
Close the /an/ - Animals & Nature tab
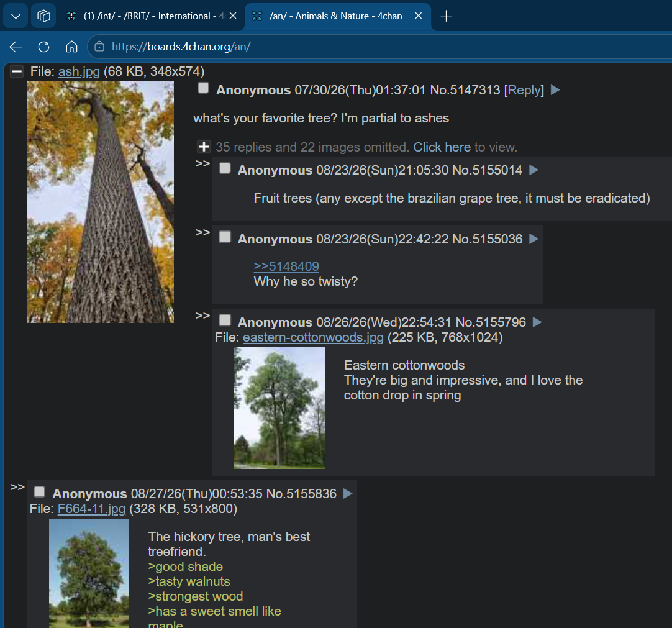419,16
